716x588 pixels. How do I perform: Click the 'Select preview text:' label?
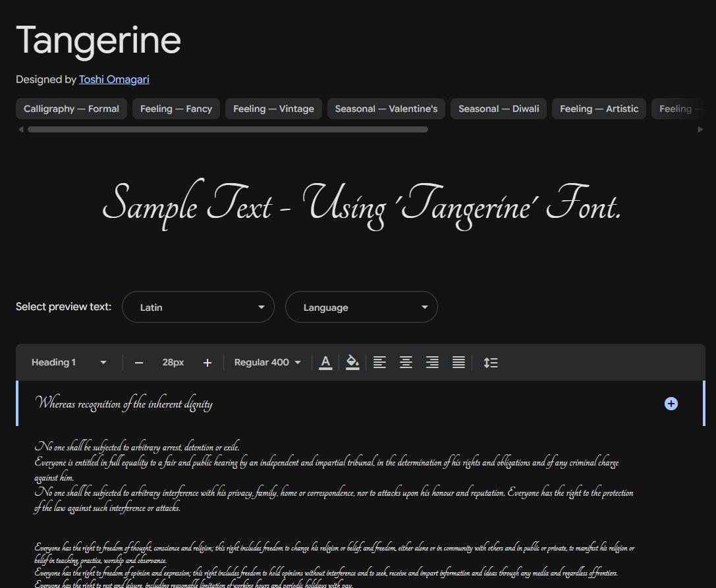[x=63, y=307]
